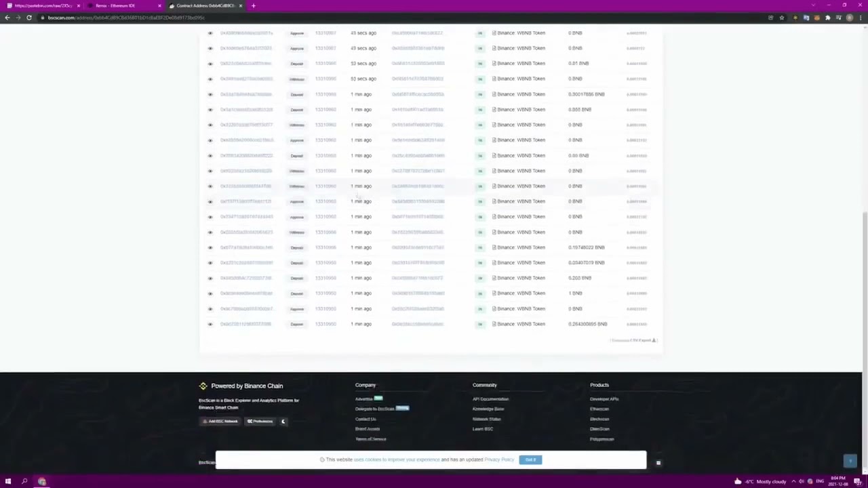
Task: Click contract icon on the 0.30017886 BNB row
Action: 494,94
